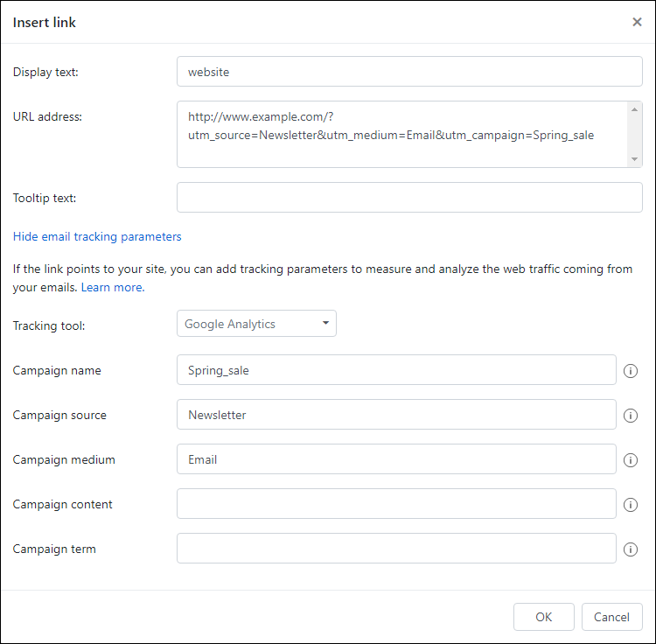
Task: Click the URL address scroll-up arrow
Action: coord(634,109)
